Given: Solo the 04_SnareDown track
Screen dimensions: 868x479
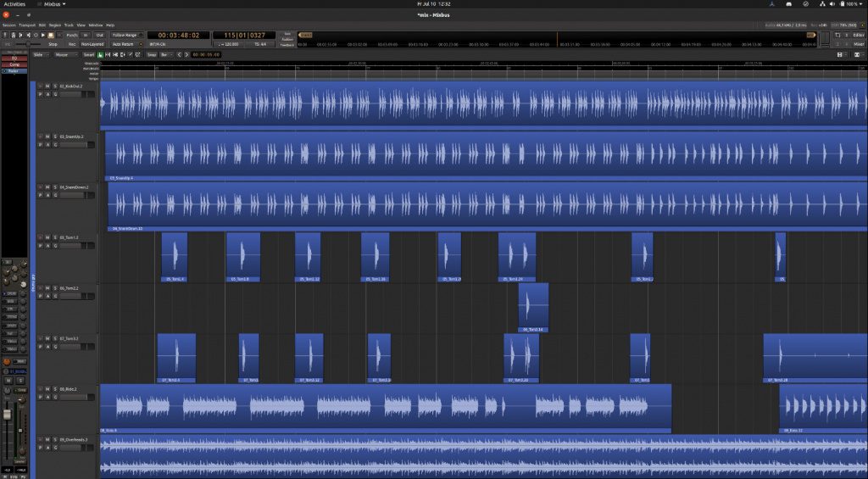Looking at the screenshot, I should click(x=55, y=187).
